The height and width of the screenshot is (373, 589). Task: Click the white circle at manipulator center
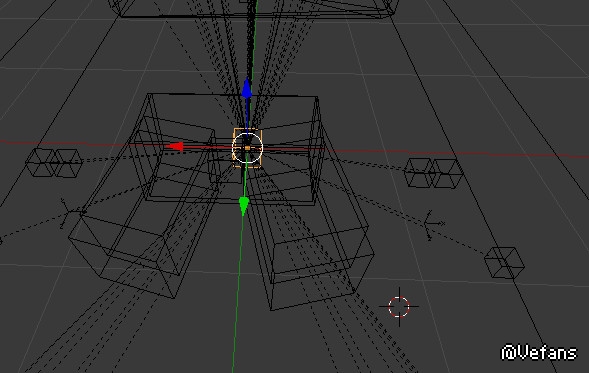(247, 148)
